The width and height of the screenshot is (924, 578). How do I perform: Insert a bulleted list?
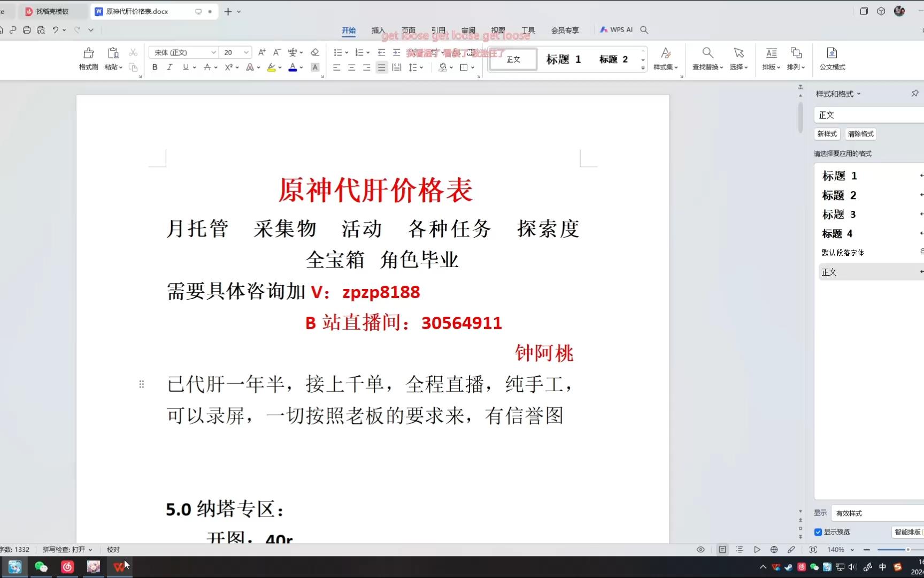click(338, 52)
